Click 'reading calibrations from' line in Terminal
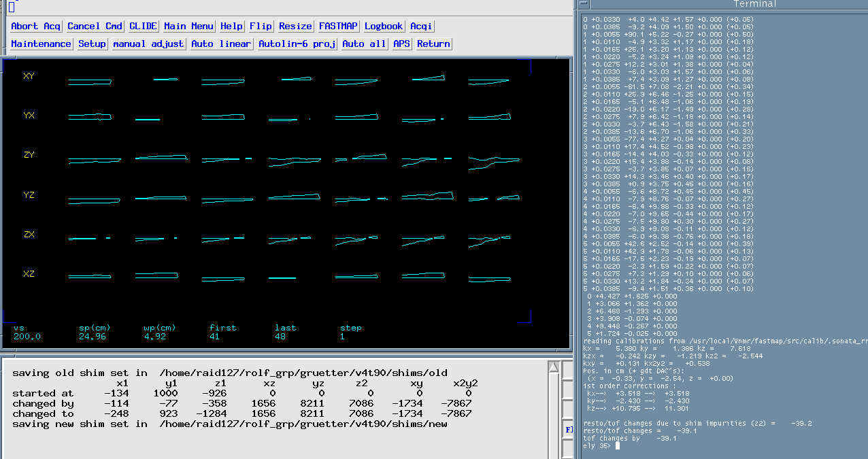 [725, 341]
